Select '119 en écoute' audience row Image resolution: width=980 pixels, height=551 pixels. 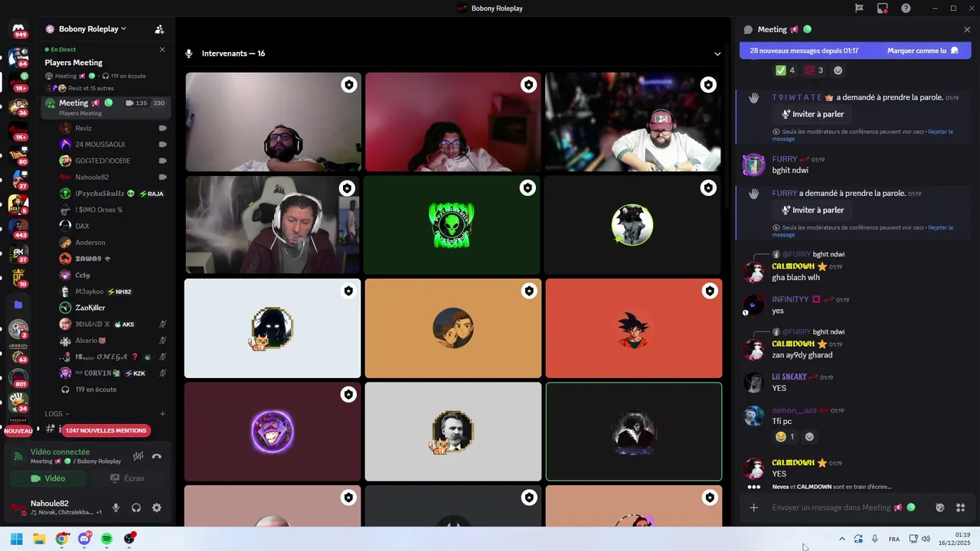point(113,390)
